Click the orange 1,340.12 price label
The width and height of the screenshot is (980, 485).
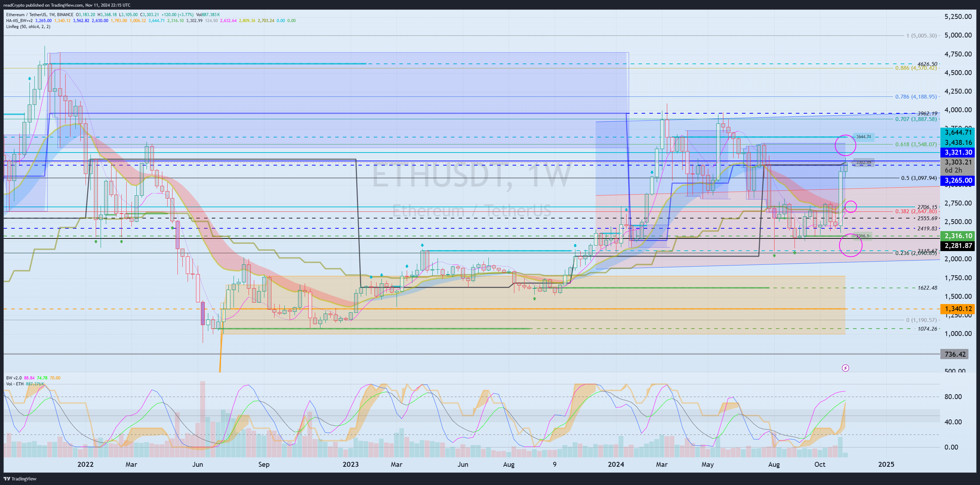coord(958,309)
